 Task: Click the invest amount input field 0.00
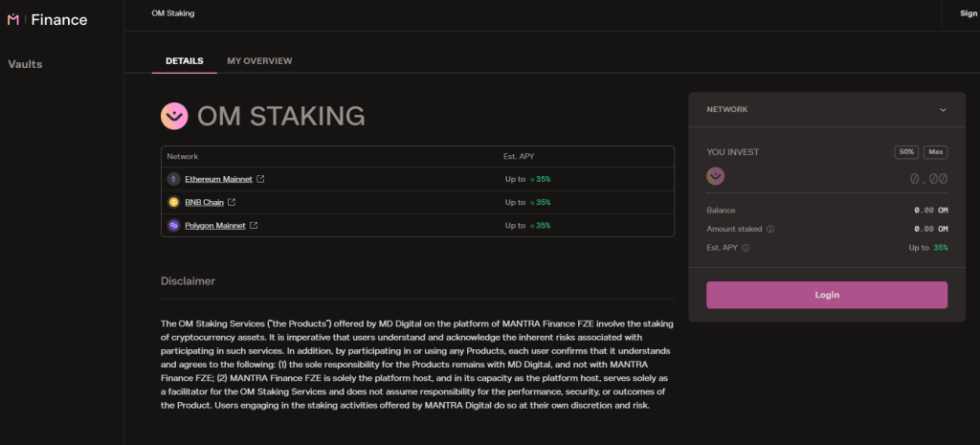[928, 179]
